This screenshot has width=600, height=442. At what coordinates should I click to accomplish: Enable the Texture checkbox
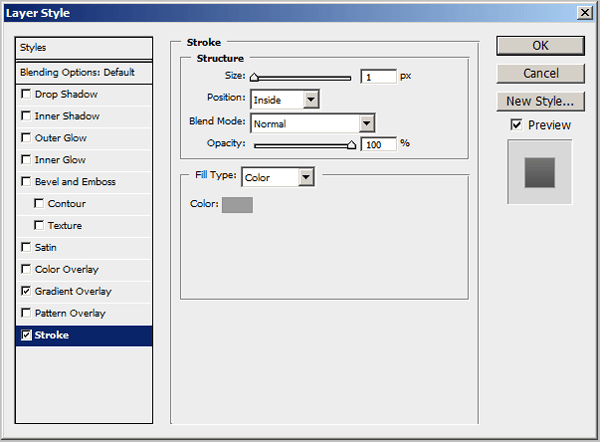click(x=39, y=225)
